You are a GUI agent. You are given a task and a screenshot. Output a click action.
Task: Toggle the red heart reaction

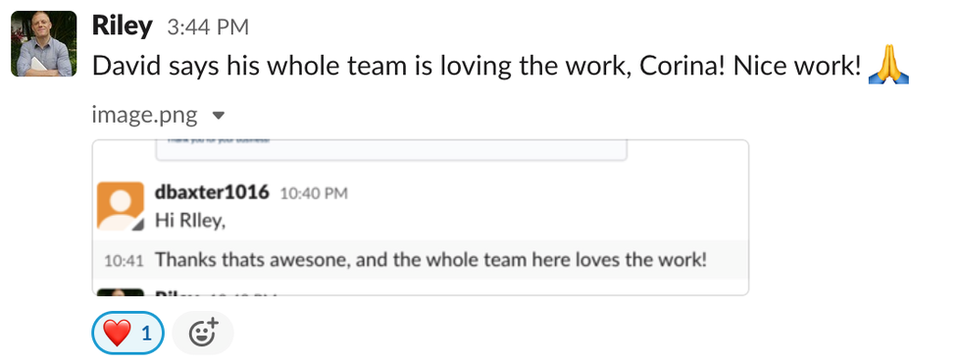pyautogui.click(x=127, y=333)
